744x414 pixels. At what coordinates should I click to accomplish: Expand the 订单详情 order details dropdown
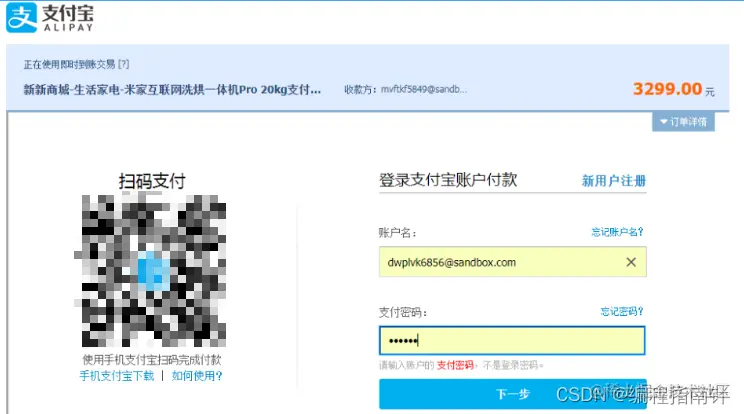683,122
